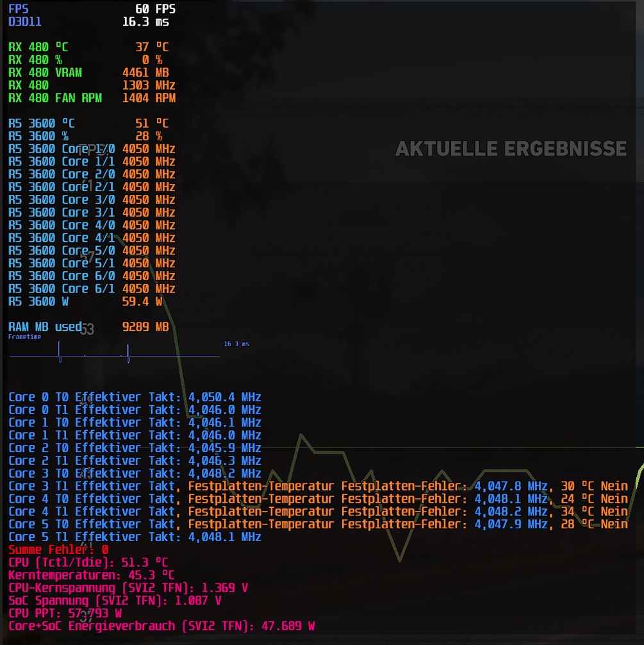Select the 4,047.9 MHz value on Core 5 T0 row
Screen dimensions: 644x645
511,525
